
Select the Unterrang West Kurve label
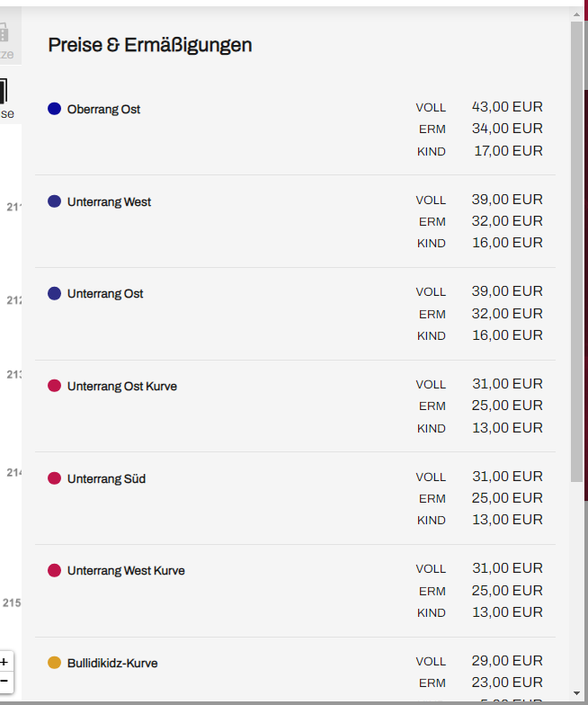point(126,570)
